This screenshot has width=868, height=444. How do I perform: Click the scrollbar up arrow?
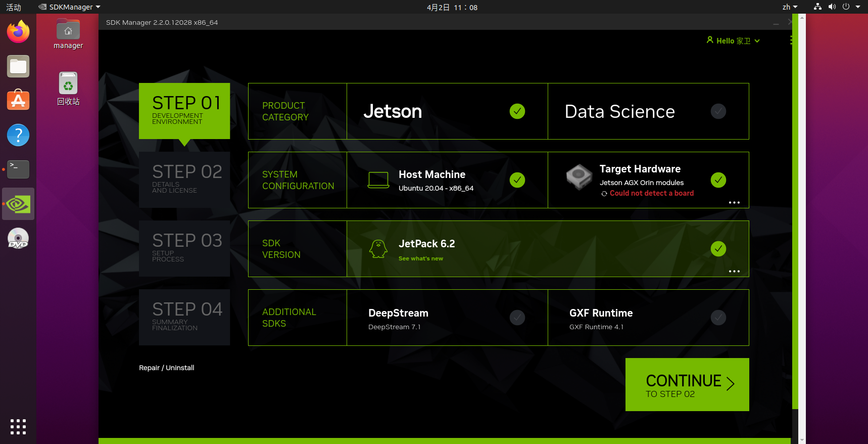[x=802, y=17]
